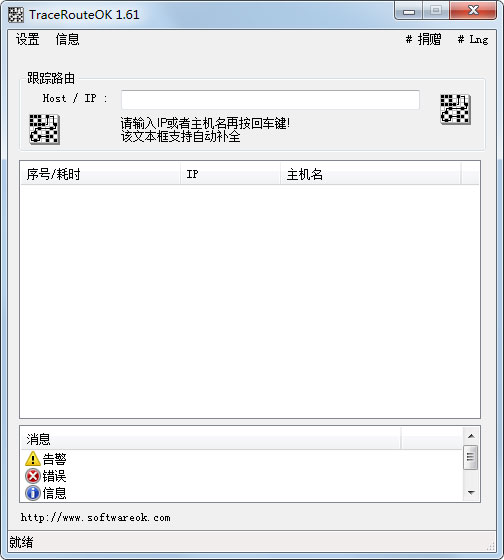This screenshot has height=560, width=504.
Task: Click the # 捐赠 donate button
Action: 423,39
